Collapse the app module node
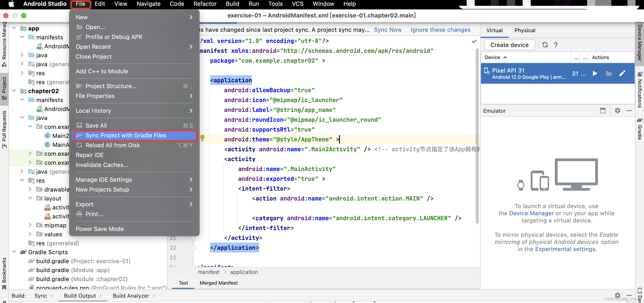The width and height of the screenshot is (644, 303). pyautogui.click(x=14, y=28)
